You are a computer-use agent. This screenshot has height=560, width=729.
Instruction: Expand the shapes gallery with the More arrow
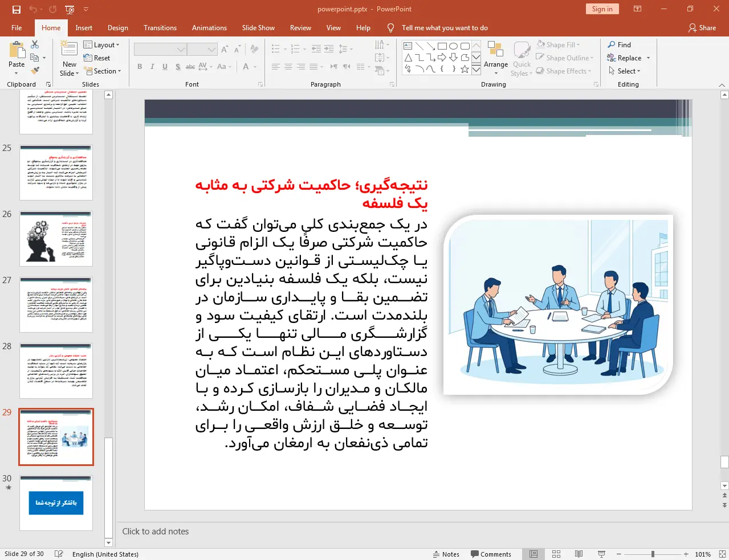[x=476, y=69]
